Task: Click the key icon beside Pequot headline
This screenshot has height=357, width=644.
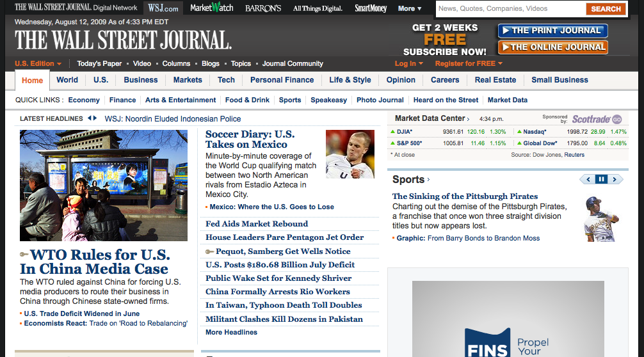Action: (x=209, y=251)
